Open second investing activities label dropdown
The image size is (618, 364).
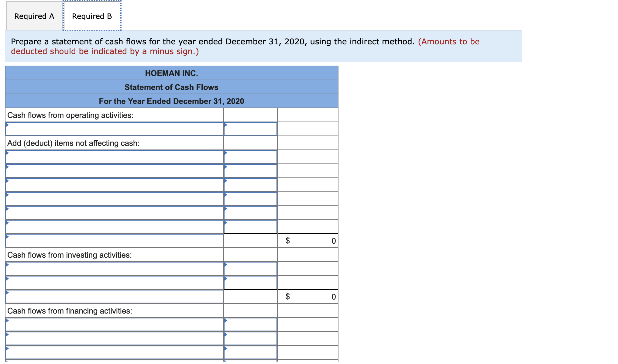pyautogui.click(x=114, y=283)
